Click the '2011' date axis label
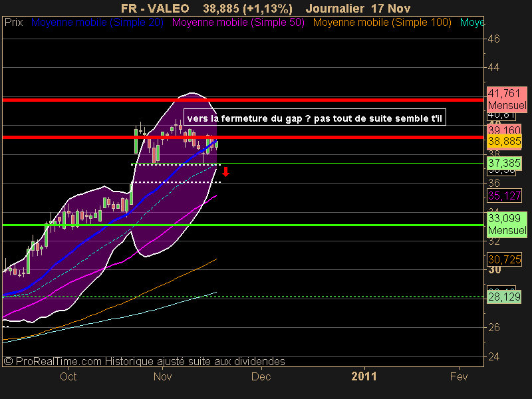The image size is (532, 399). tap(364, 376)
